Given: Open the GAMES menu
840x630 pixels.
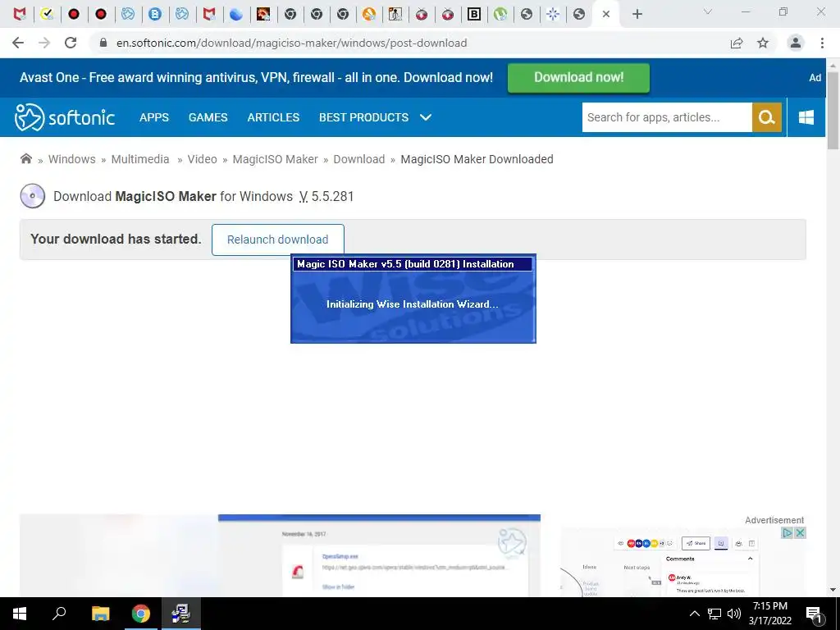Looking at the screenshot, I should click(x=208, y=117).
